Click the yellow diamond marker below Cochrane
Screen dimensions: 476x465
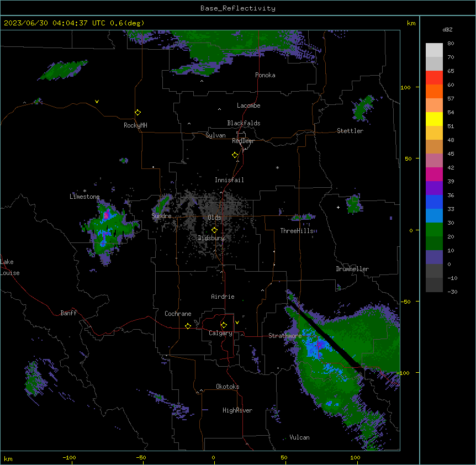pos(188,326)
